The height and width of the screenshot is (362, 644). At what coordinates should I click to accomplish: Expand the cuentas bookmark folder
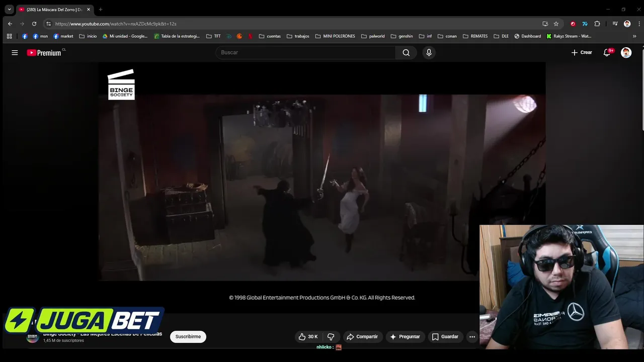pos(270,36)
